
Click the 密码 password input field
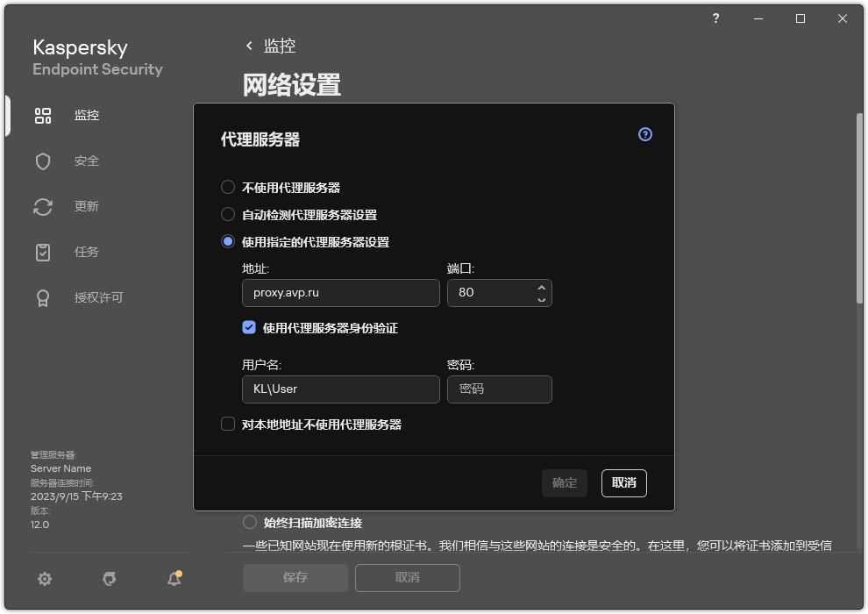coord(500,389)
